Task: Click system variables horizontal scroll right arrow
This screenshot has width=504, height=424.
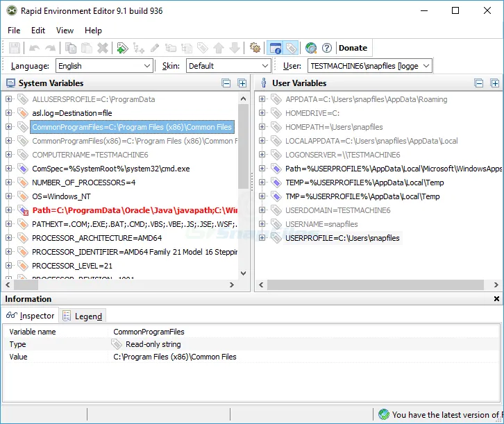Action: pos(231,285)
